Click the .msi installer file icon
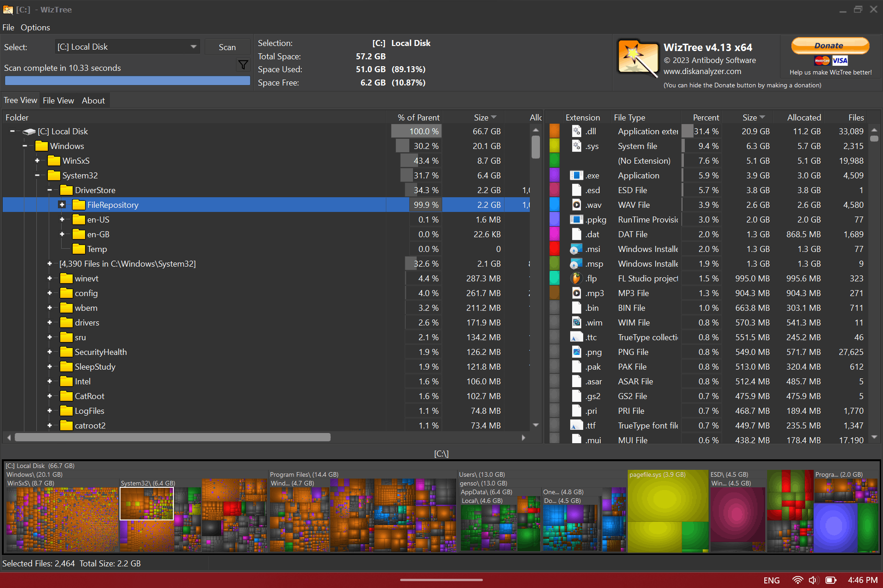The image size is (883, 588). coord(576,249)
